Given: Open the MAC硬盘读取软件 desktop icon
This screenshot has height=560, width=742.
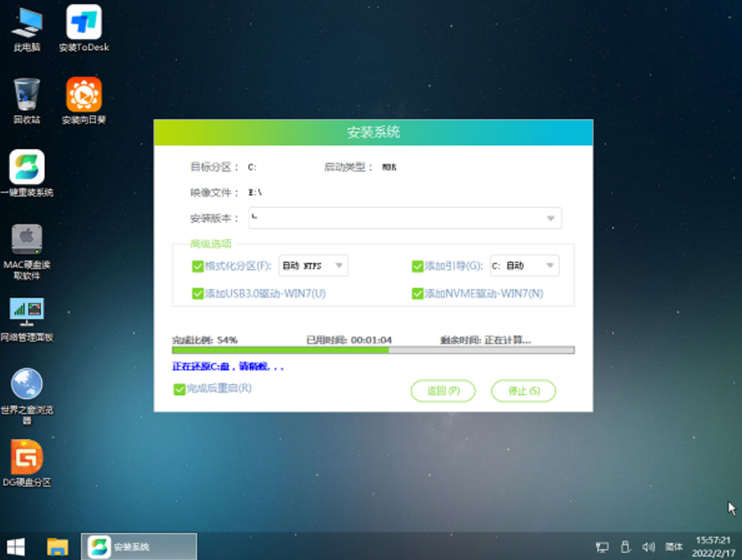Looking at the screenshot, I should click(27, 252).
